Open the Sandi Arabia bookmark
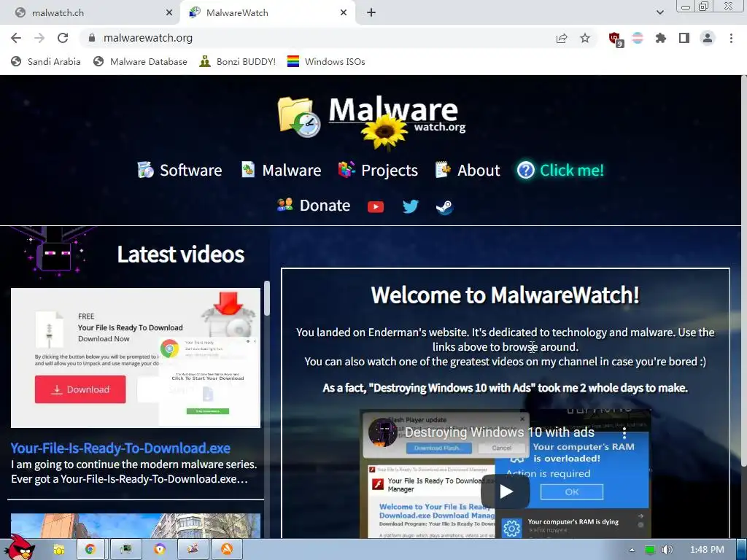 coord(46,61)
